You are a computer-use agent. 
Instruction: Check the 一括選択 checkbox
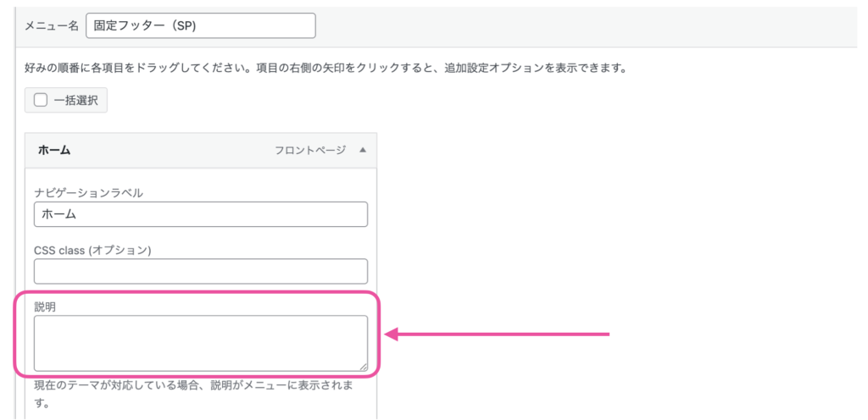(41, 101)
